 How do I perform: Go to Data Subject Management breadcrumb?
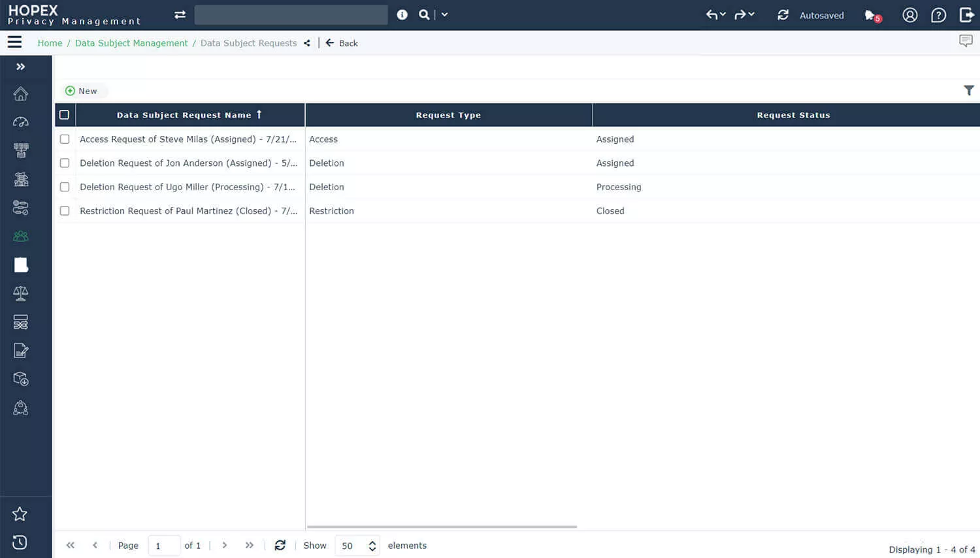pyautogui.click(x=131, y=43)
